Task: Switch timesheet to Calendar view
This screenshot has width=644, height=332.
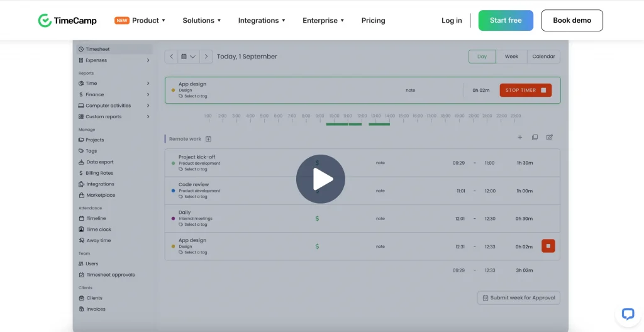Action: (543, 57)
